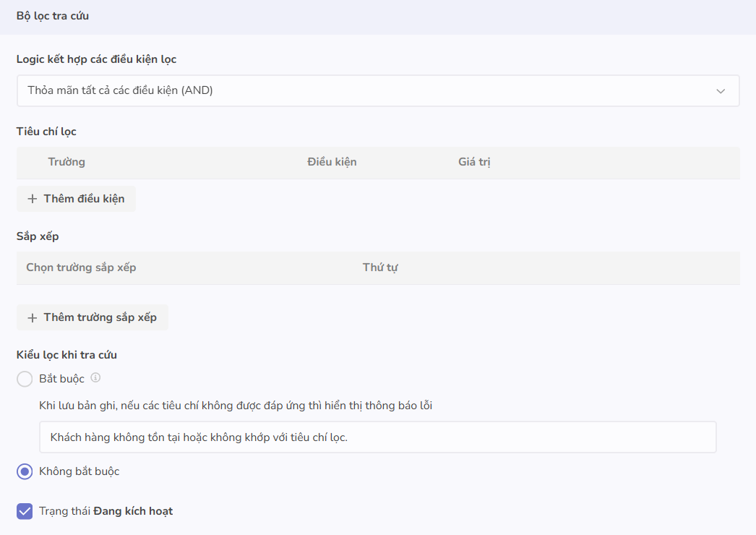Click the Điều kiện column header
Image resolution: width=756 pixels, height=535 pixels.
(x=332, y=162)
